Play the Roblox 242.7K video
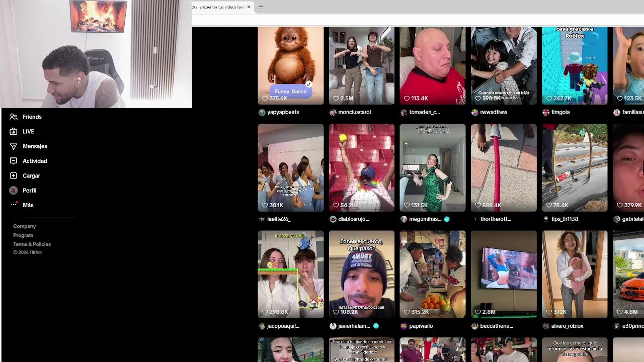This screenshot has width=644, height=362. [575, 65]
